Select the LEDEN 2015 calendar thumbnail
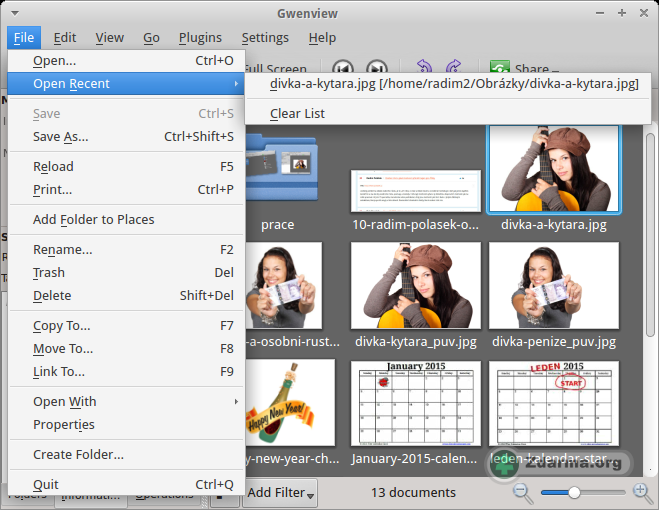Screen dimensions: 659x510 (554, 403)
